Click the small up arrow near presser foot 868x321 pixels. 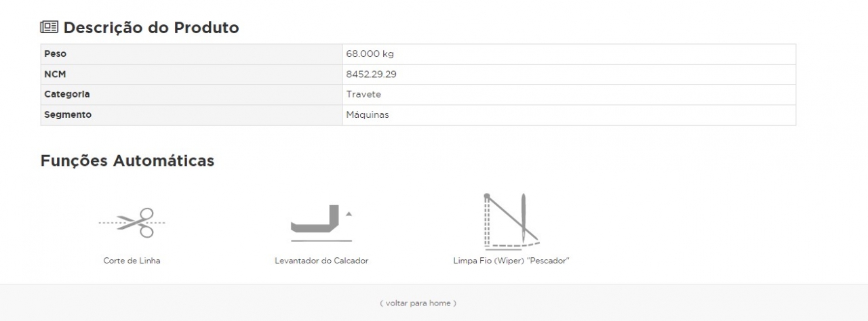pos(349,213)
